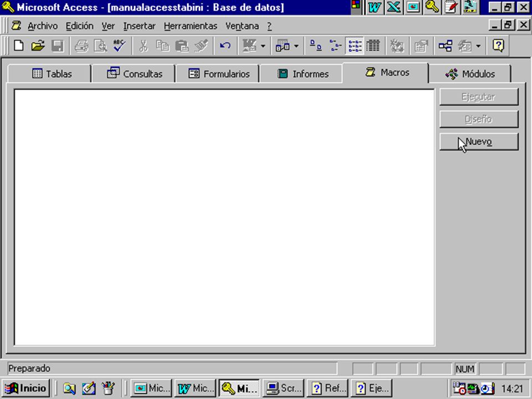The height and width of the screenshot is (399, 532).
Task: Open the Ver menu
Action: 108,26
